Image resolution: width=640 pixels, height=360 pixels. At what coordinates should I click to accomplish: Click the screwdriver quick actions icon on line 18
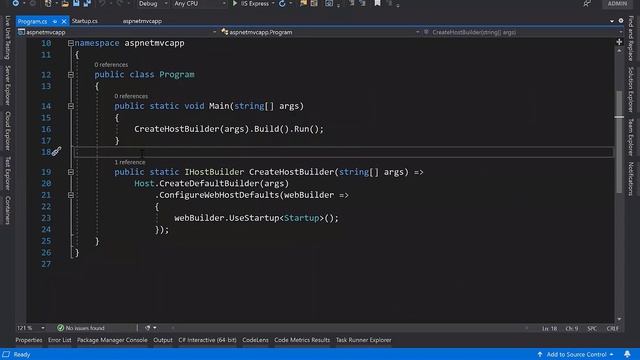(x=56, y=152)
